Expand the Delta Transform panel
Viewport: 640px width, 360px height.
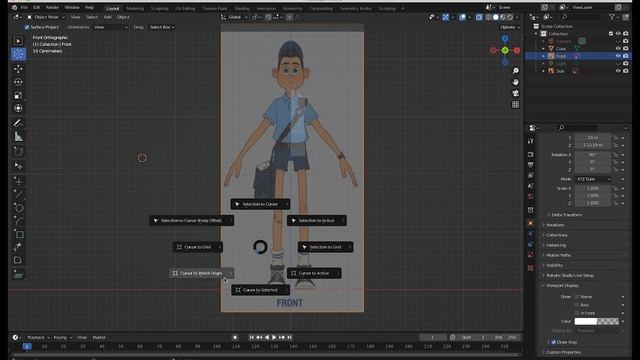567,215
